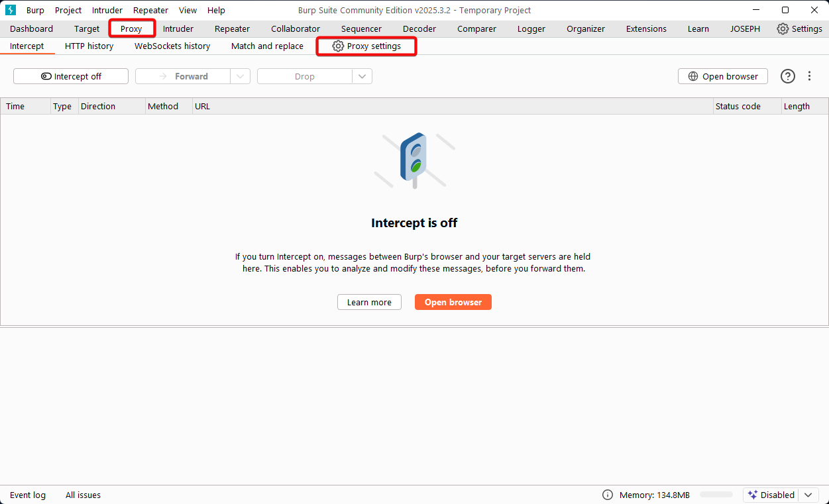829x504 pixels.
Task: Click the Learn more button
Action: (369, 302)
